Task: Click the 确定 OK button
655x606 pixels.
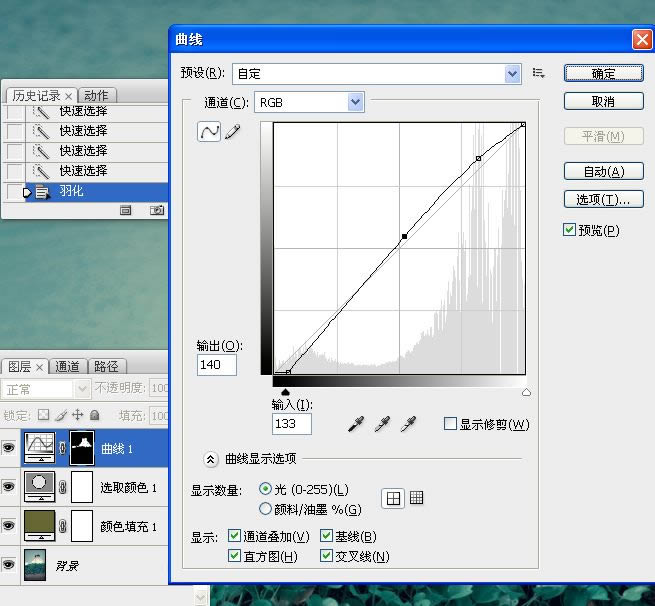Action: click(603, 73)
